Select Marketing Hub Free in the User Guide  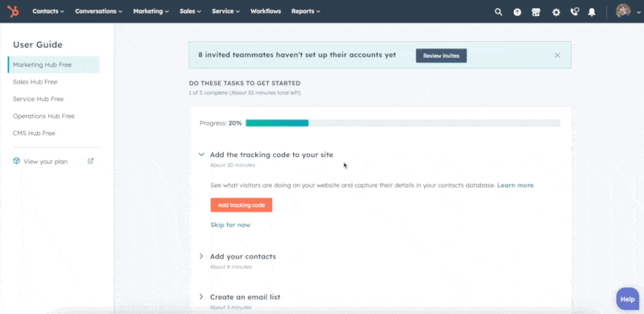point(54,64)
